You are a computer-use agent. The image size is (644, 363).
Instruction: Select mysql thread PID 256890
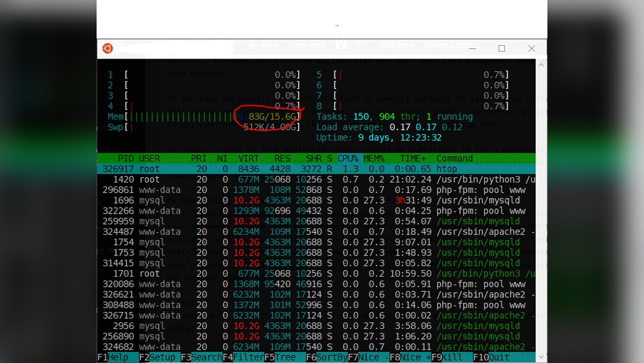coord(316,337)
